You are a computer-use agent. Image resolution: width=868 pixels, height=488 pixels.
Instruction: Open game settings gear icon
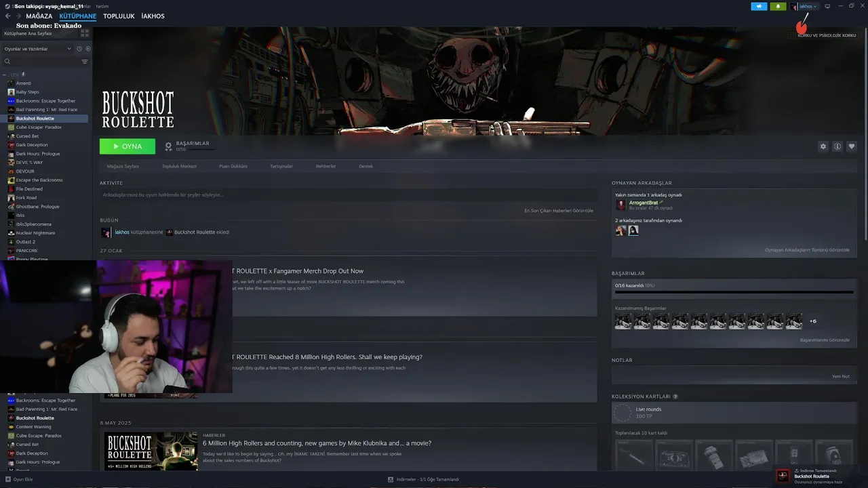[x=823, y=146]
